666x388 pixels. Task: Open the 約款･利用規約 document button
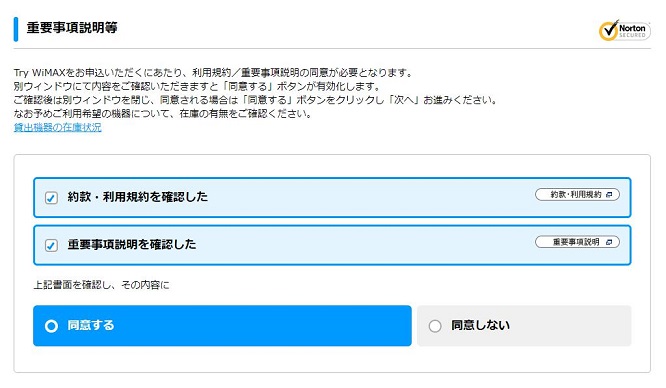[577, 195]
